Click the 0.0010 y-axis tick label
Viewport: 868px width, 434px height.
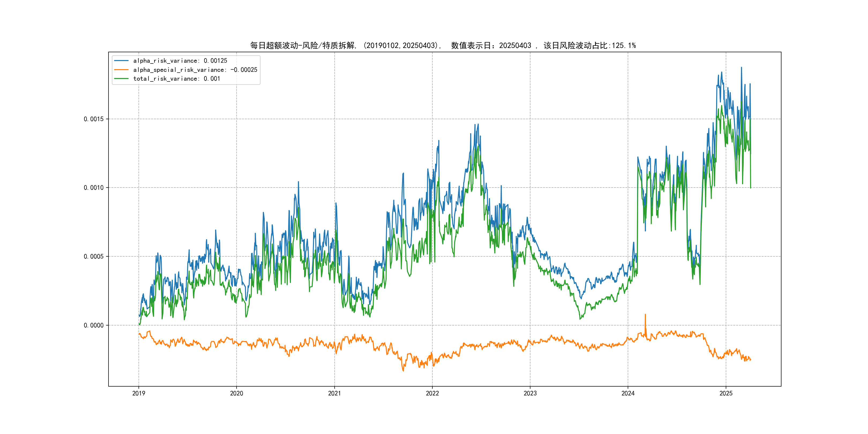(93, 188)
